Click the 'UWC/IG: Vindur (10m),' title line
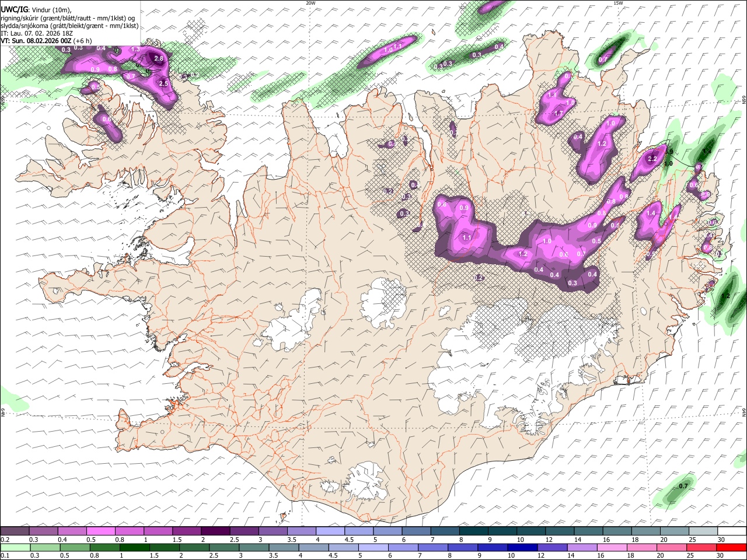The width and height of the screenshot is (747, 560). pyautogui.click(x=36, y=10)
